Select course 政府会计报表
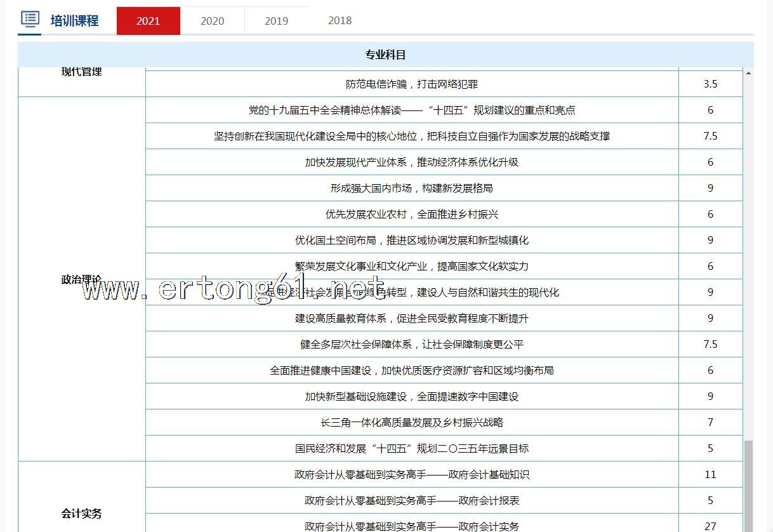This screenshot has width=773, height=532. [411, 500]
